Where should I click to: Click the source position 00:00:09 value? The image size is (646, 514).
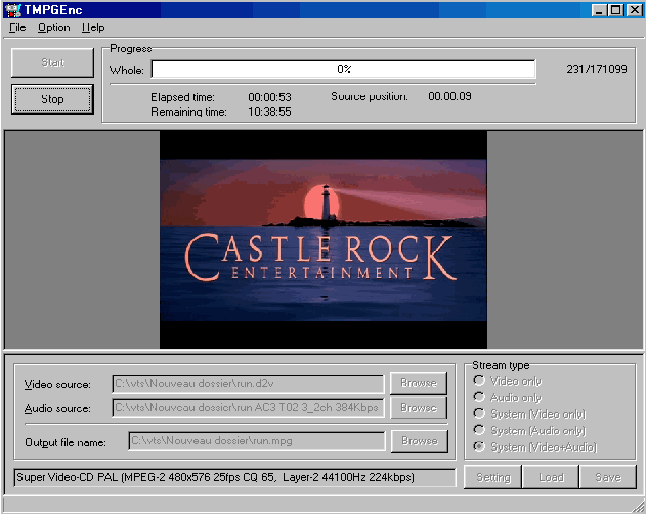tap(450, 96)
